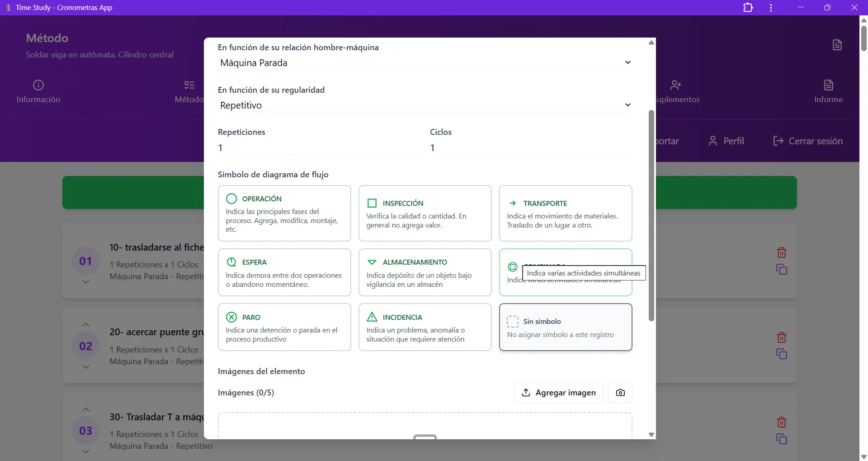Click the Agregar imagen button
This screenshot has width=868, height=461.
(558, 392)
